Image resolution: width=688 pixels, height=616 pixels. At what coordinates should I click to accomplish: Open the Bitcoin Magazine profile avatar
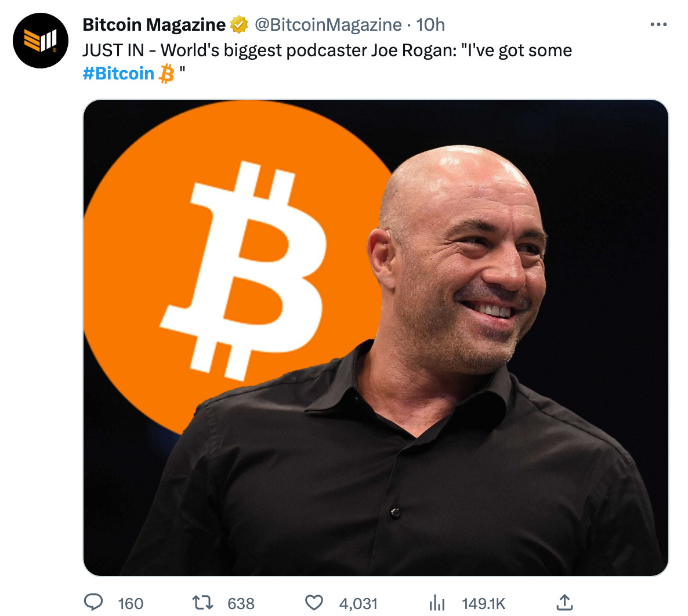[41, 41]
